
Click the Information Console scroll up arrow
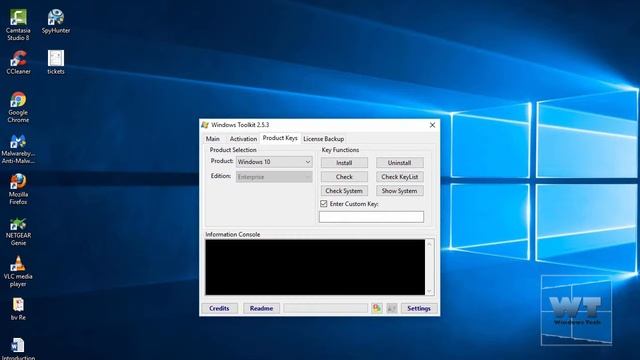coord(429,244)
